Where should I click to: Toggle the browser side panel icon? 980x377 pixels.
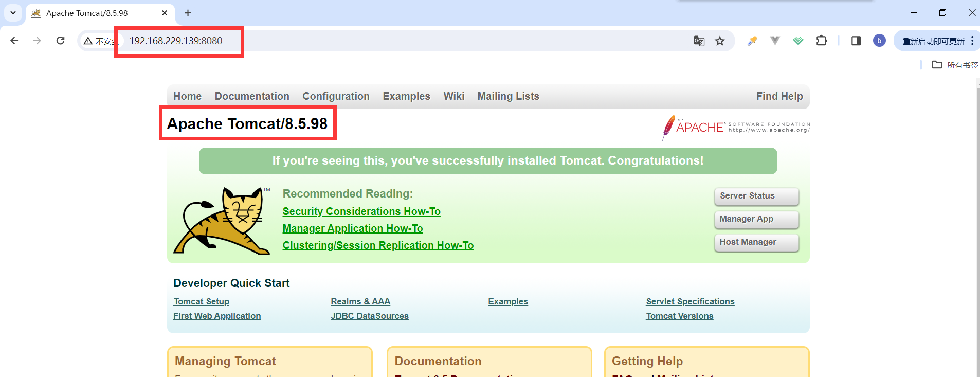(856, 41)
